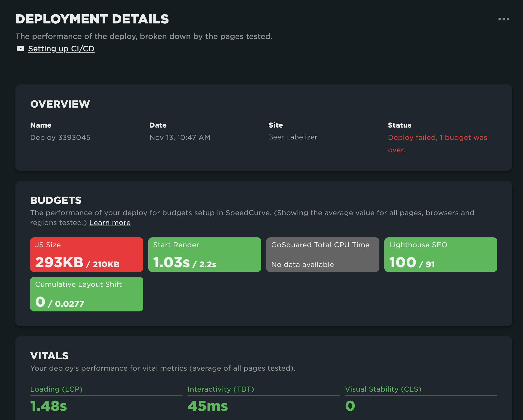Click the Visual Stability (CLS) vital heading

coord(383,389)
